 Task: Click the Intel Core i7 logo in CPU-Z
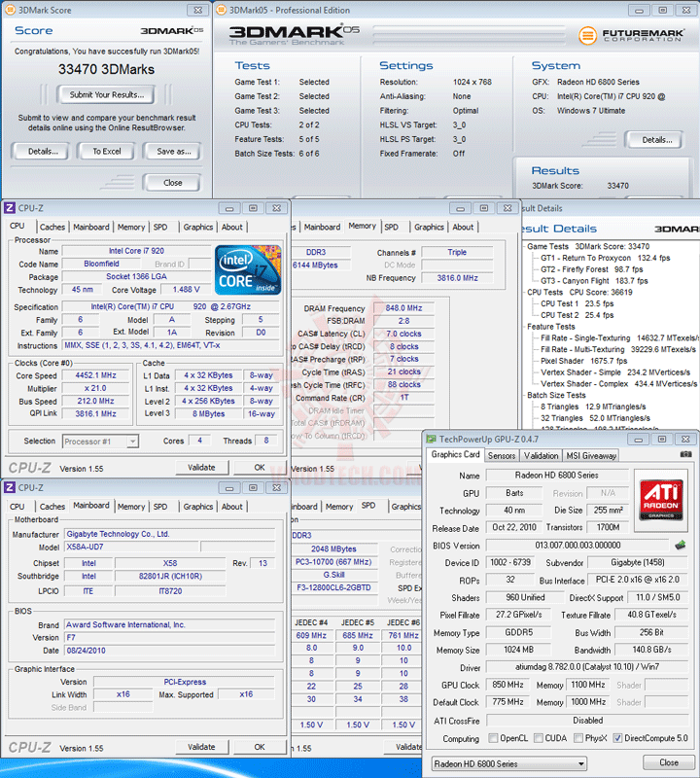pos(248,270)
